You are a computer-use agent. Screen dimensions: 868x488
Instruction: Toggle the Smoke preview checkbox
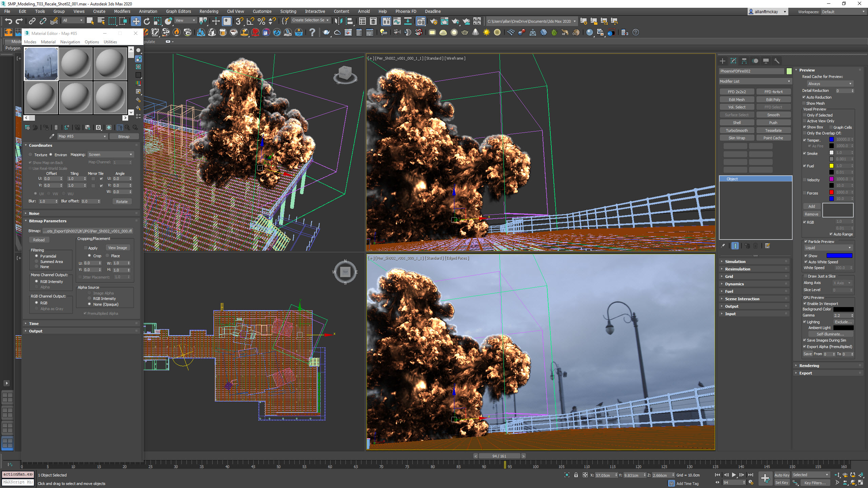point(805,154)
